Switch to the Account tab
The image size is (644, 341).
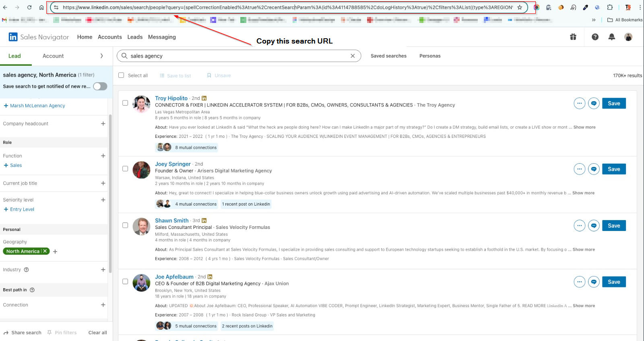pyautogui.click(x=53, y=56)
